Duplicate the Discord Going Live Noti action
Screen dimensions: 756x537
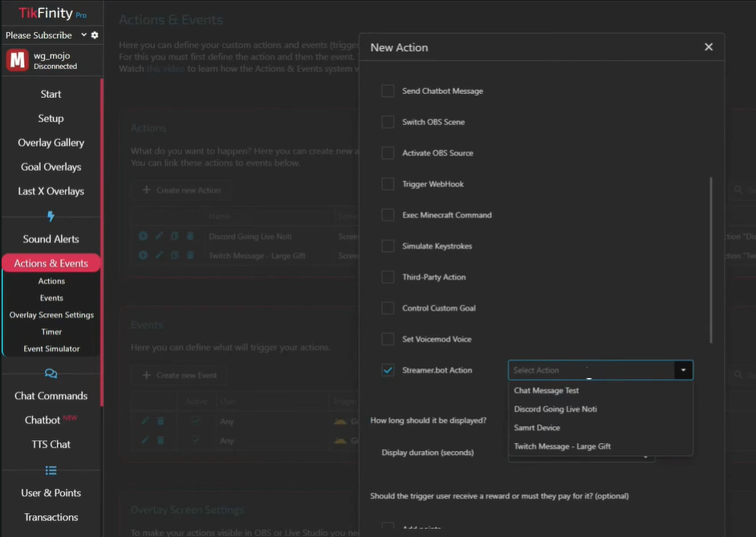click(x=175, y=235)
